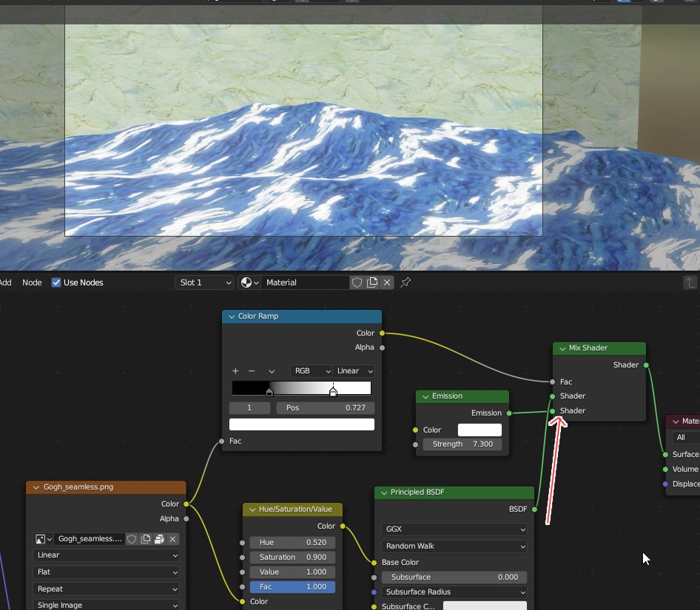Screen dimensions: 700x610
Task: Collapse the Mix Shader node
Action: point(561,348)
